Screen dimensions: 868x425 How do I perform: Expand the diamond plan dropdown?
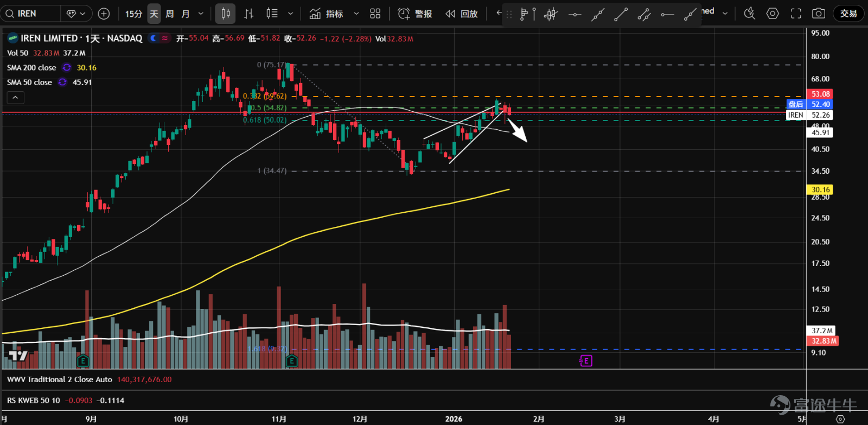(x=76, y=14)
